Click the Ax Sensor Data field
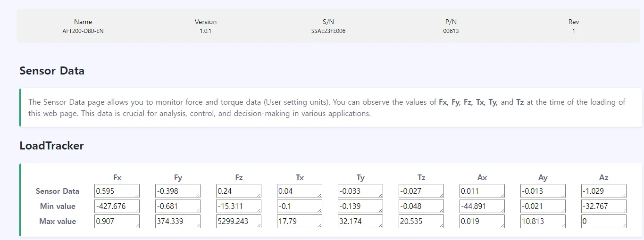Image resolution: width=644 pixels, height=240 pixels. 482,191
